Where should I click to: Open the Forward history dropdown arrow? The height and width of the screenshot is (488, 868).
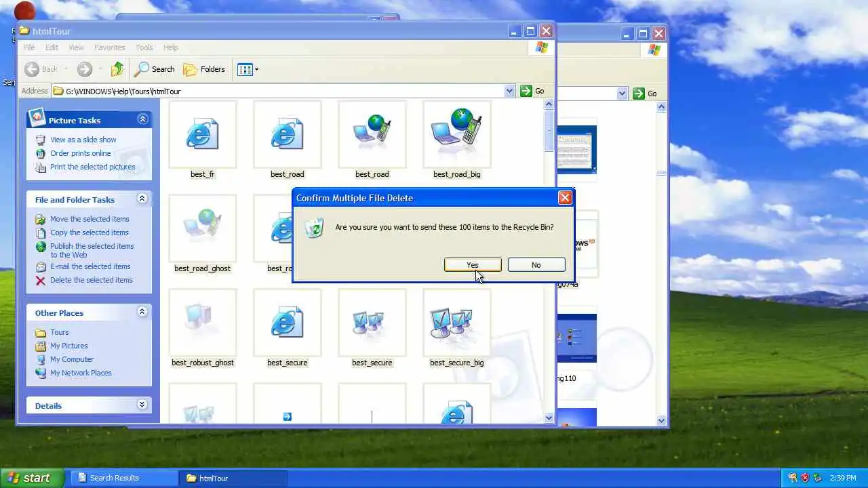coord(100,69)
